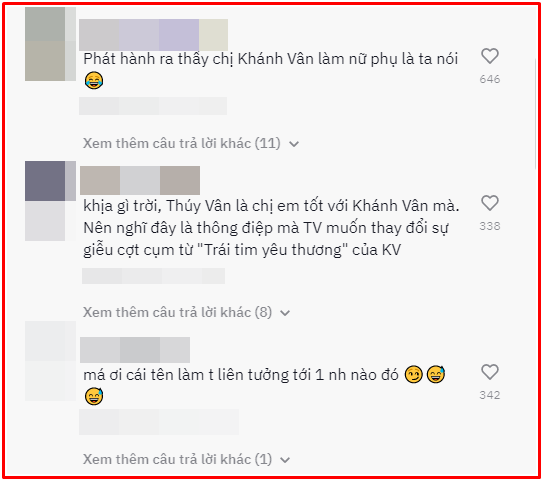Like the Khánh Vân nữ phụ comment
The image size is (543, 481).
tap(490, 56)
